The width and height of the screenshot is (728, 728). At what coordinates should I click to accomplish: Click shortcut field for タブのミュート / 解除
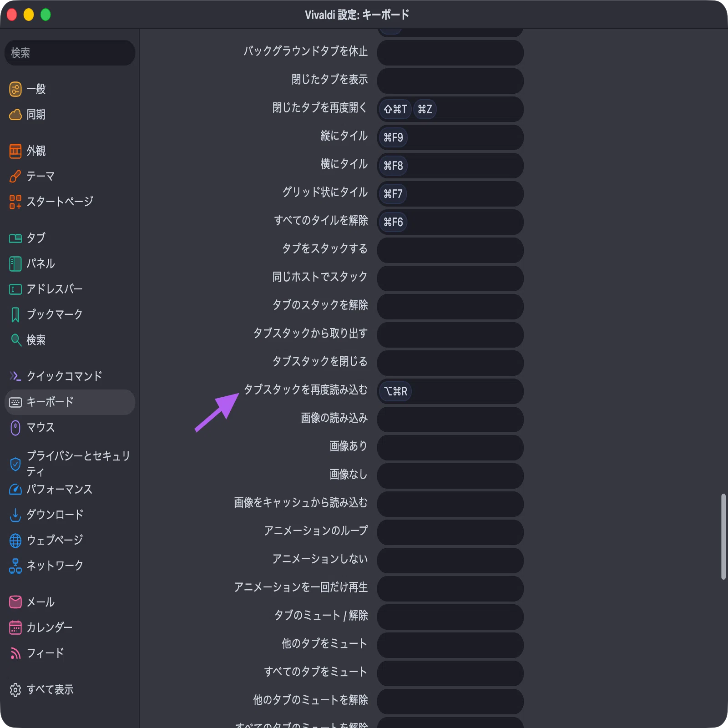click(x=450, y=617)
